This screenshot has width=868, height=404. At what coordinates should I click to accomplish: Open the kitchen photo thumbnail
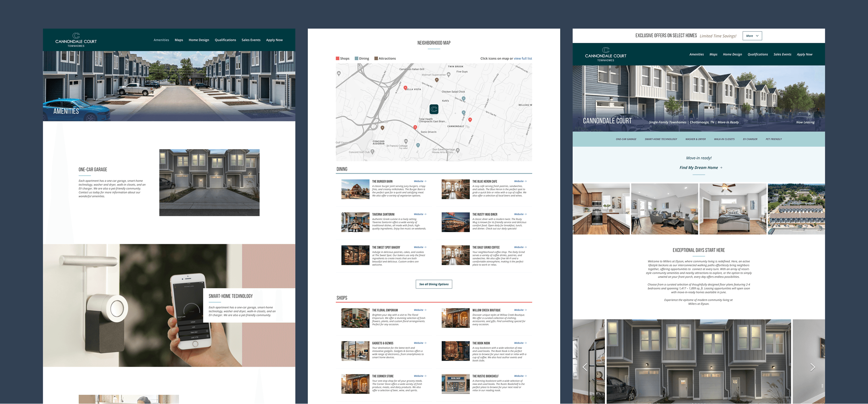point(601,209)
